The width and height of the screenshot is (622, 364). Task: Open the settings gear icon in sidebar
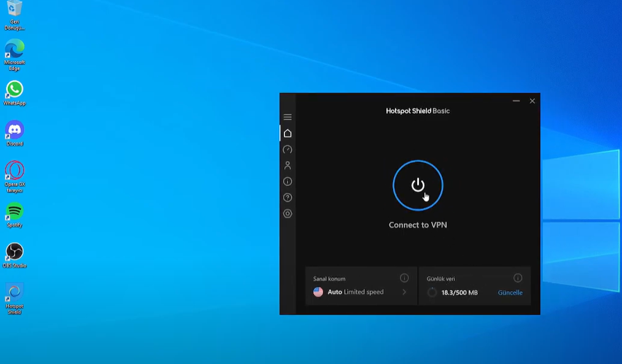(288, 214)
